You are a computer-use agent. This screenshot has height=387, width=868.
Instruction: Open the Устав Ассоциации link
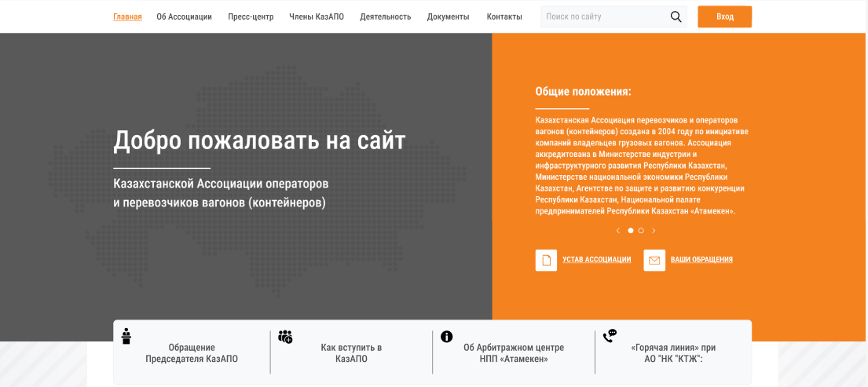click(x=597, y=259)
